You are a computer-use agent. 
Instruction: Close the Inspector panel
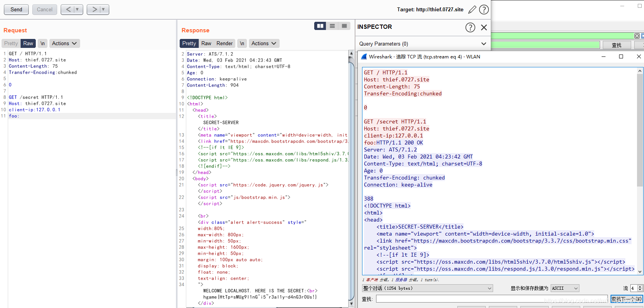484,27
